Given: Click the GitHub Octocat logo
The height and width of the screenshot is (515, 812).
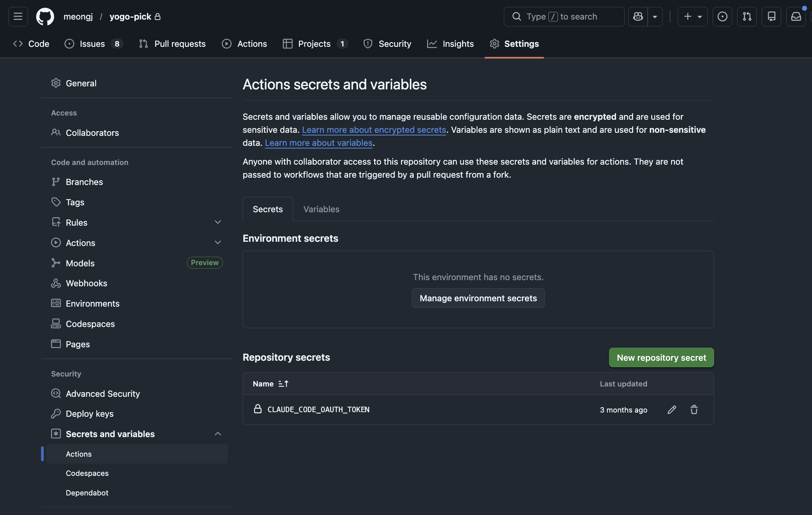Looking at the screenshot, I should pos(45,17).
